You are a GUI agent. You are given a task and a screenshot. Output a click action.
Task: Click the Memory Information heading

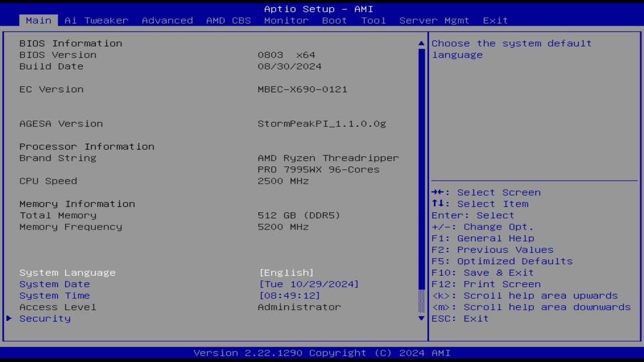pyautogui.click(x=77, y=204)
